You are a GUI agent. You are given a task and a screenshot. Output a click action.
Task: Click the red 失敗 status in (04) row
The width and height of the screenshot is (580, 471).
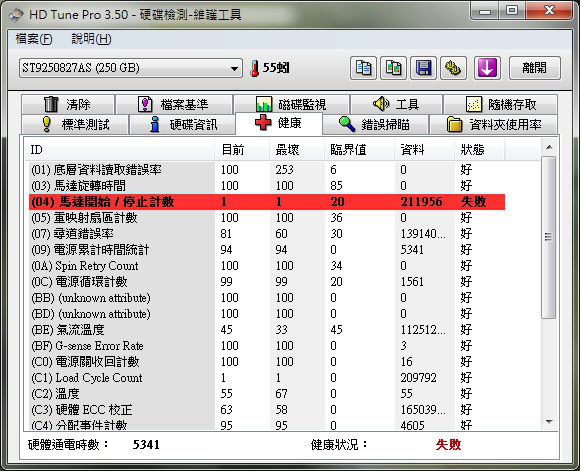pos(473,202)
